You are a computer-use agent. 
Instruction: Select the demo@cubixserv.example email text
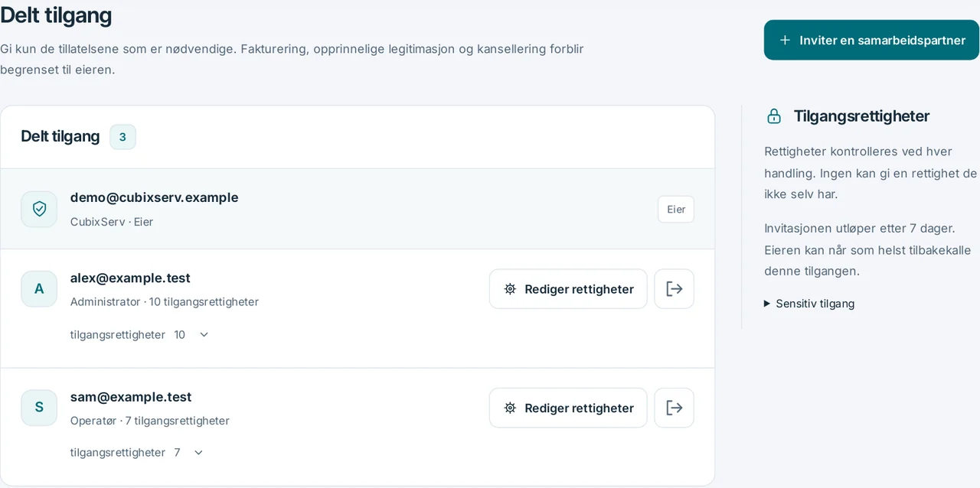click(154, 197)
